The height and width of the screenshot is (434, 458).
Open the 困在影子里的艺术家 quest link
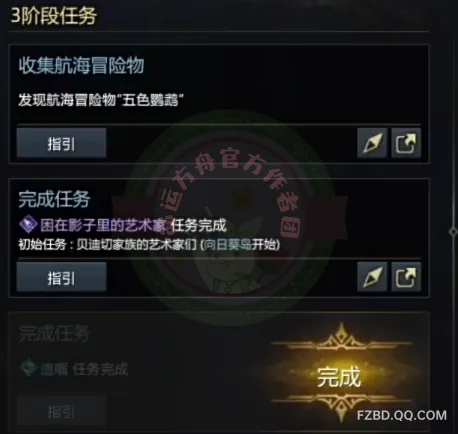coord(103,225)
